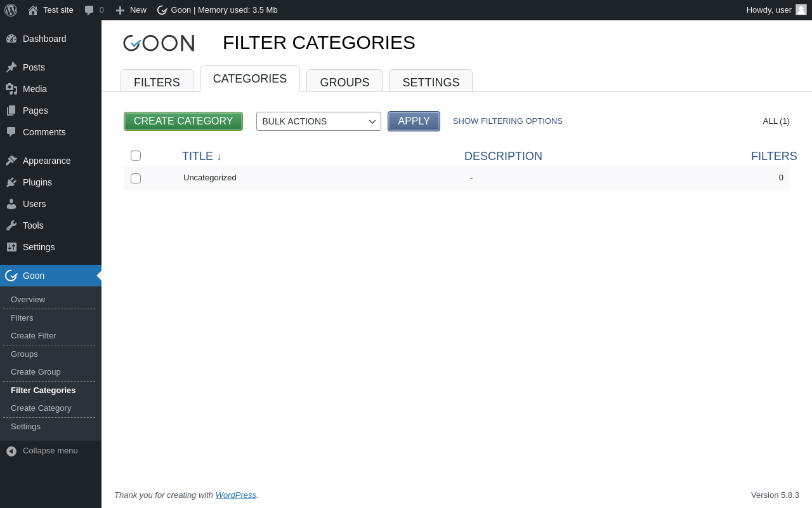The height and width of the screenshot is (508, 812).
Task: Click the Goon checkmark icon in sidebar
Action: tap(11, 276)
